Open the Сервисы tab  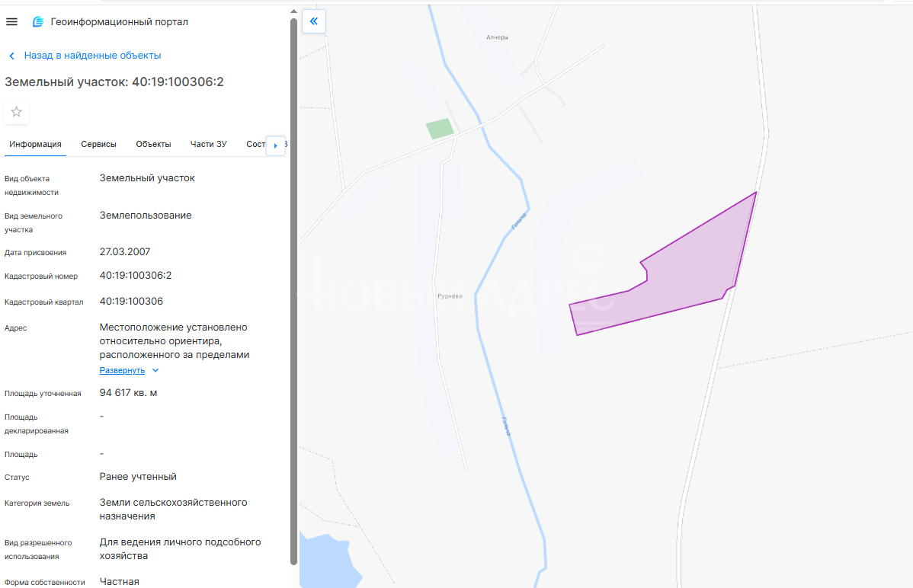click(x=98, y=144)
